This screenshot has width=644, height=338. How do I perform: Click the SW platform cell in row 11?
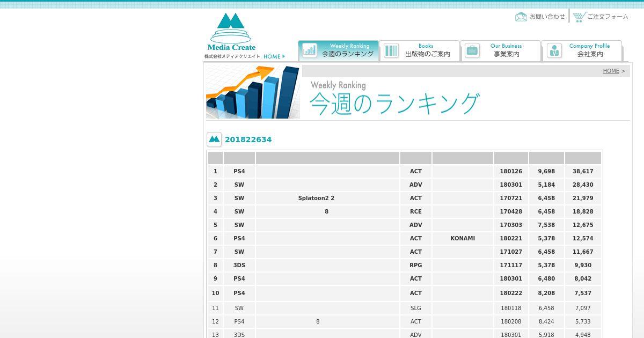[x=239, y=308]
